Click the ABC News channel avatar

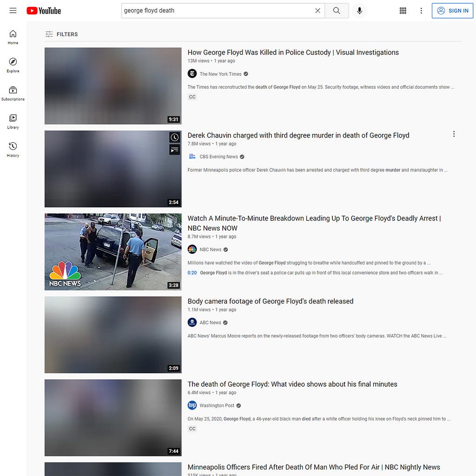(192, 322)
